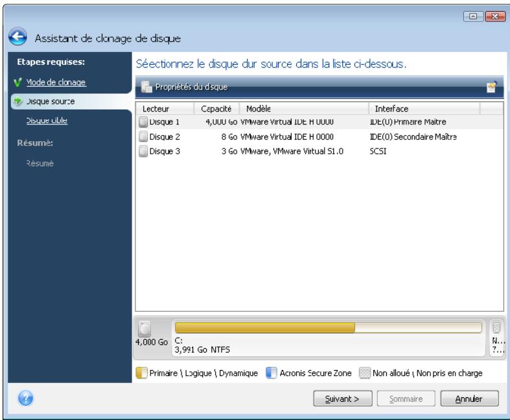Close the disk cloning assistant window
510x420 pixels.
[x=495, y=16]
